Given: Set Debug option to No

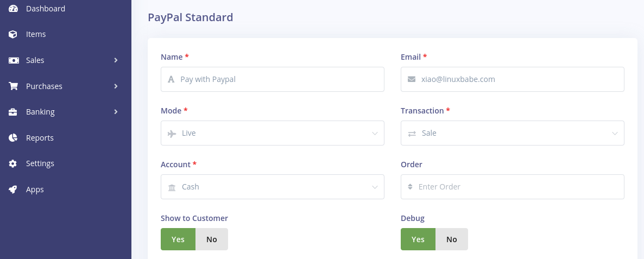Looking at the screenshot, I should coord(451,239).
